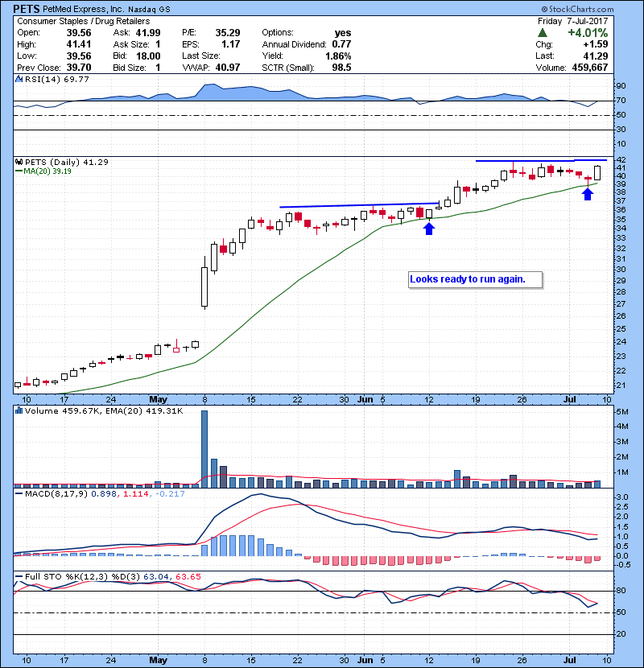
Task: Click the MACD signal value 1.114
Action: (x=136, y=494)
